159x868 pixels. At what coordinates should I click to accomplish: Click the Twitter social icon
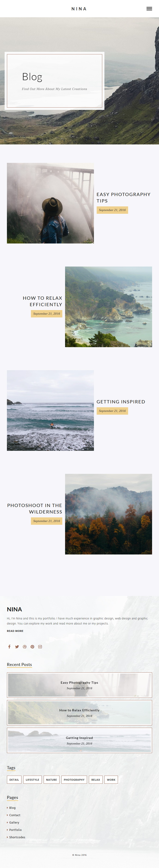pos(17,647)
